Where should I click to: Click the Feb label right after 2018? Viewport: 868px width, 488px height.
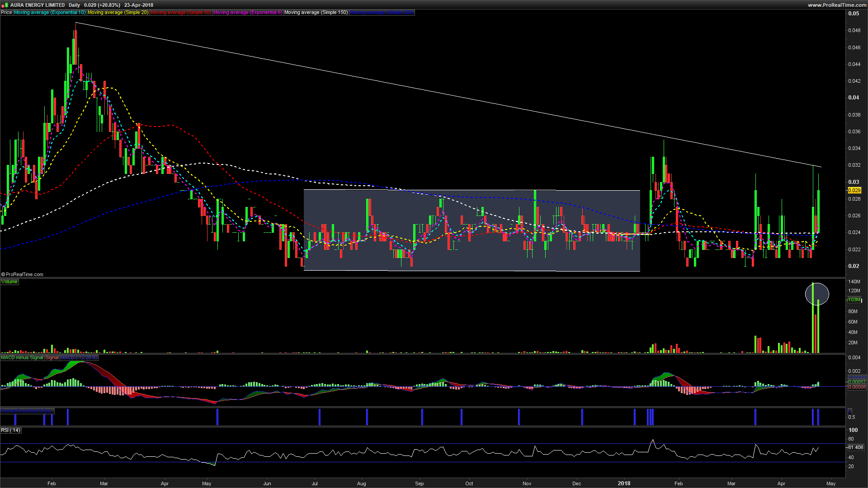click(679, 483)
